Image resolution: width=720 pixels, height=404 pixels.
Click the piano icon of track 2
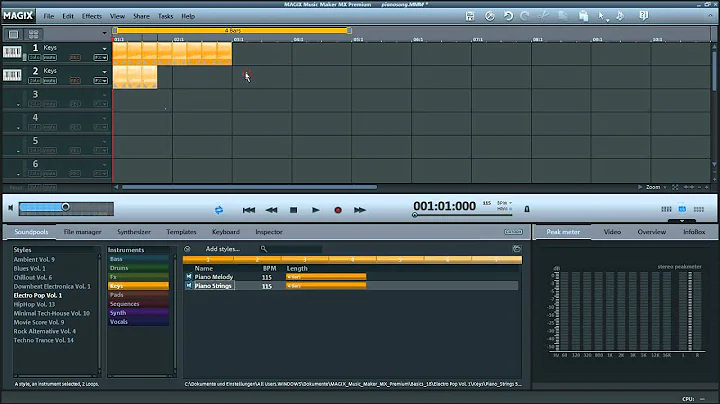tap(12, 75)
